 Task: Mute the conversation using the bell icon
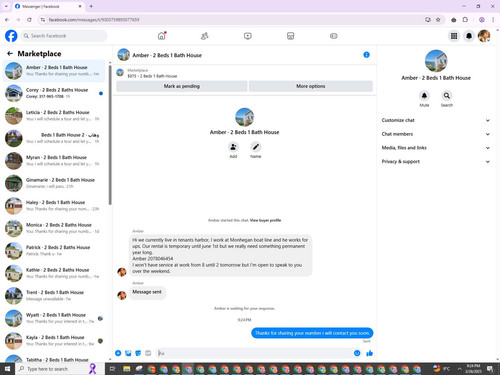click(x=424, y=96)
